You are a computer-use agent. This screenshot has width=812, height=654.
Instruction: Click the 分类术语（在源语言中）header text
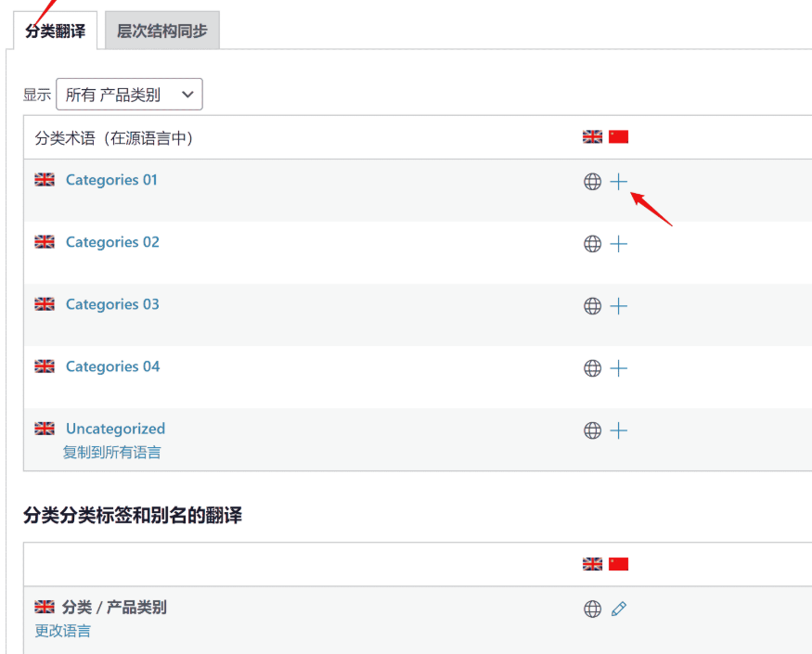[114, 138]
